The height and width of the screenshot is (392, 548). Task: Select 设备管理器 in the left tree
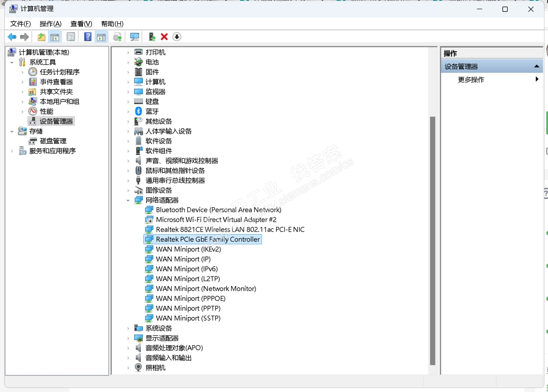[57, 121]
